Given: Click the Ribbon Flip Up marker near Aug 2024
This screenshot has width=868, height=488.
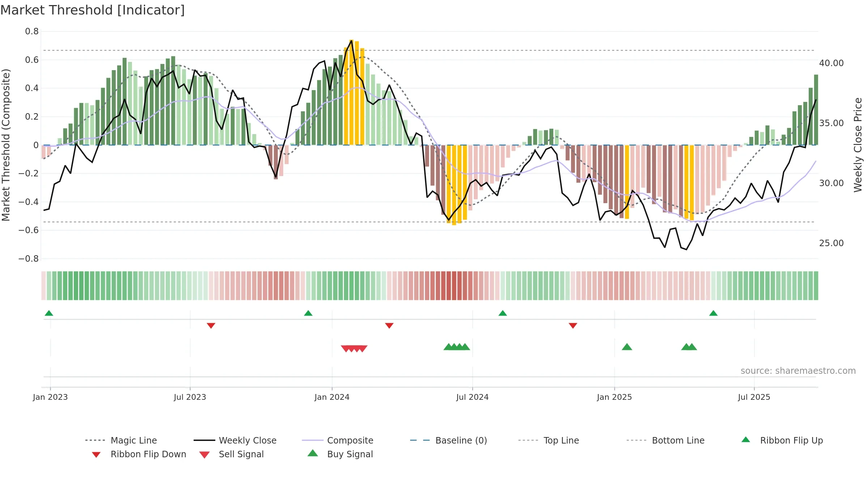Looking at the screenshot, I should click(503, 313).
